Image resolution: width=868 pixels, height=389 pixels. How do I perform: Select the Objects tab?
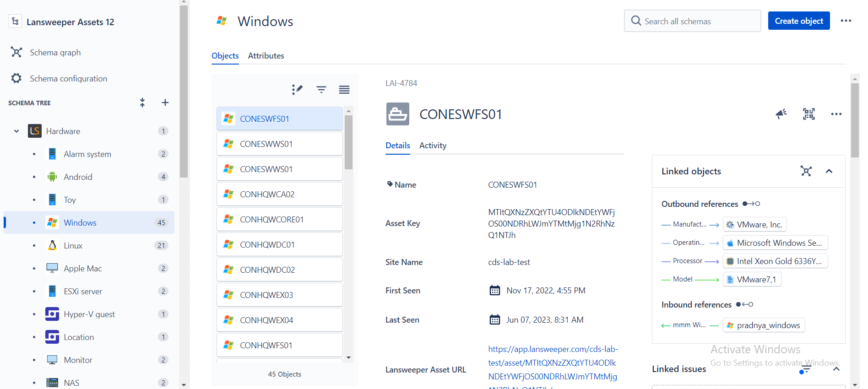pos(225,56)
